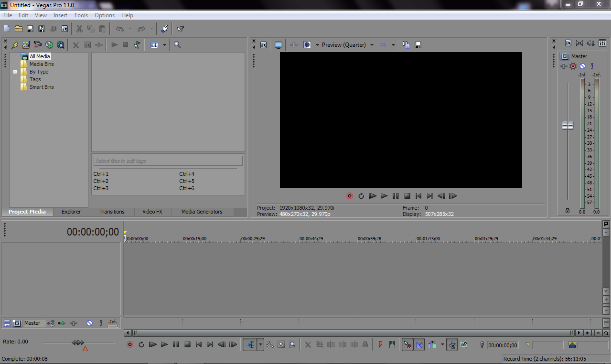Open Auto Ripple mode dropdown arrow
Image resolution: width=611 pixels, height=364 pixels.
(x=442, y=344)
